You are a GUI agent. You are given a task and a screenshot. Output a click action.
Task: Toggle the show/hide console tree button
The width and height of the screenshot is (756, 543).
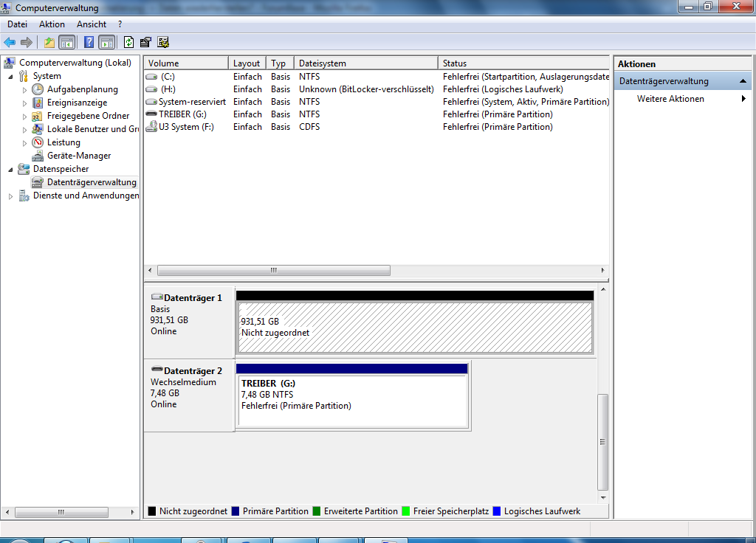67,42
